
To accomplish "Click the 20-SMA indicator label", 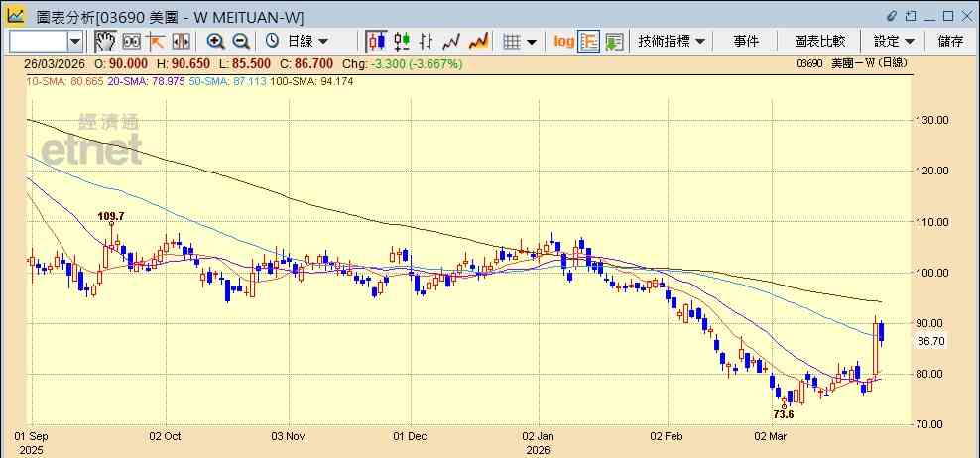I will pyautogui.click(x=146, y=81).
